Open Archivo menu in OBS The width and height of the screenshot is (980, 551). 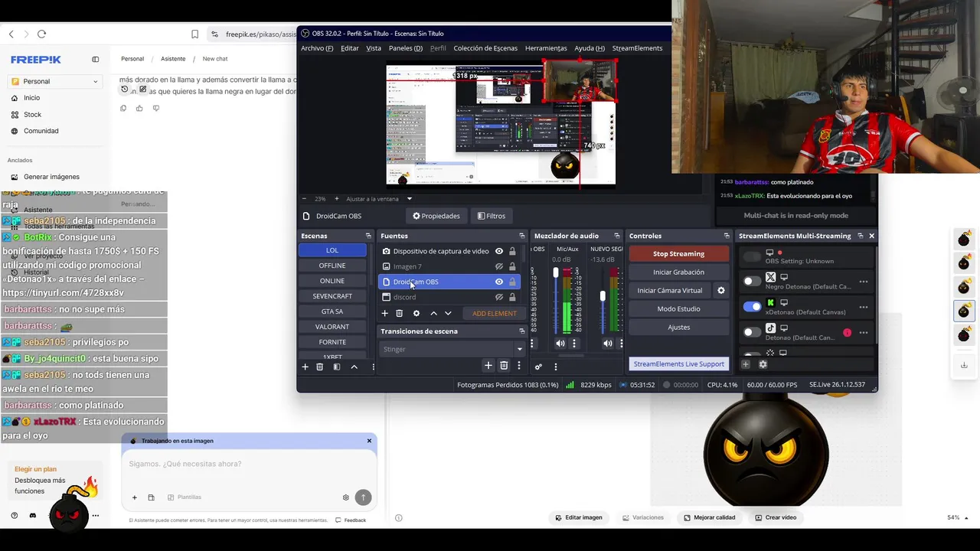coord(317,48)
